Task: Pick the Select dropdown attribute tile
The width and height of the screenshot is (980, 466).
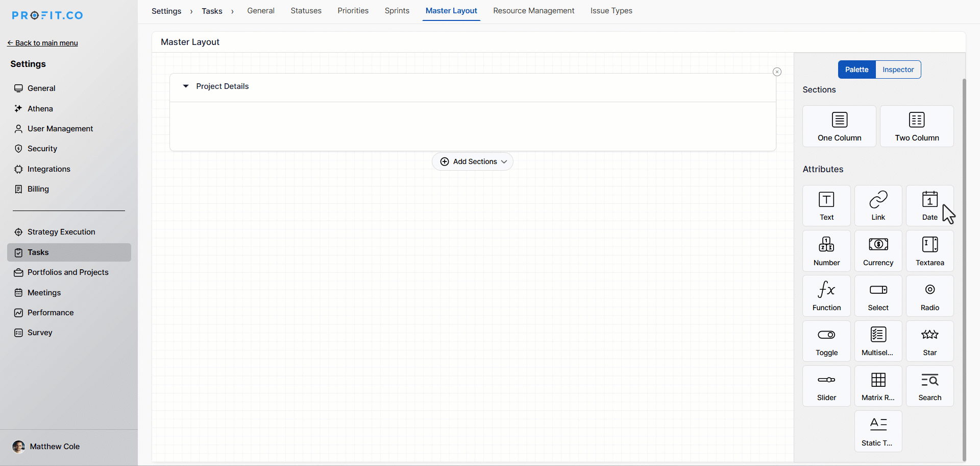Action: click(x=878, y=296)
